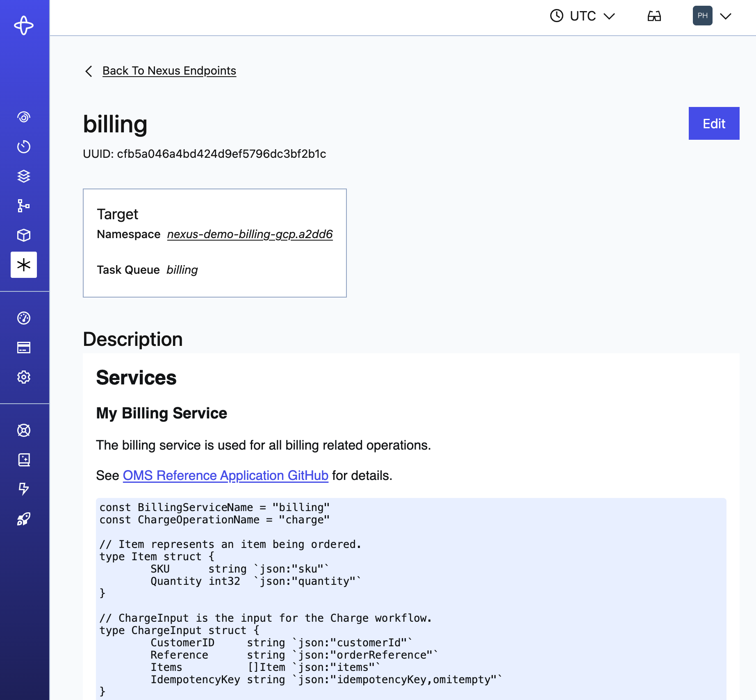Click the Temporal logo at top left
This screenshot has height=700, width=756.
click(24, 25)
